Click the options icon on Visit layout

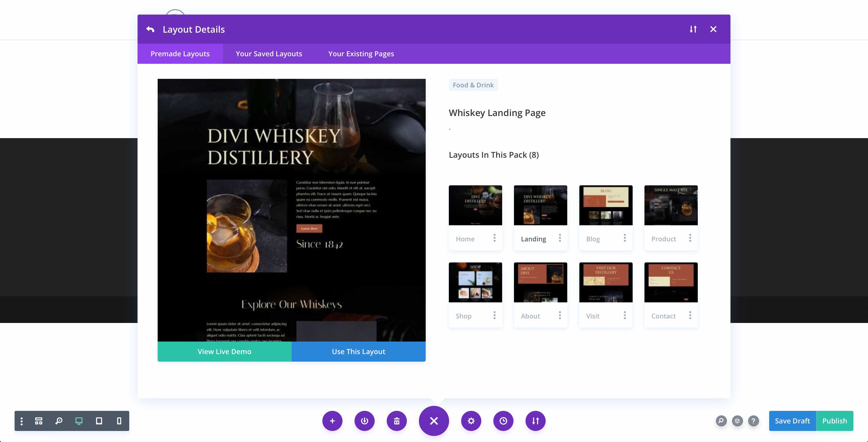point(625,315)
